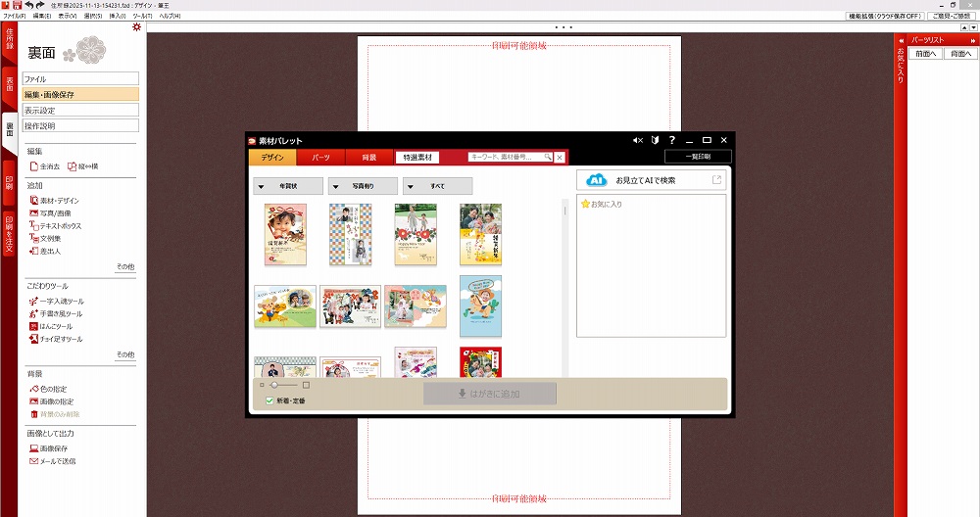Toggle 機能拡張 cloud save button
The width and height of the screenshot is (980, 517).
point(884,17)
